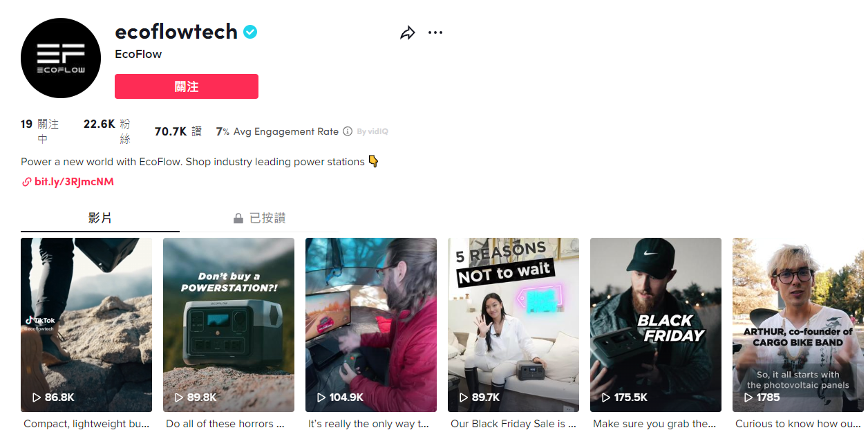Click the engagement rate info icon
868x430 pixels.
tap(348, 131)
